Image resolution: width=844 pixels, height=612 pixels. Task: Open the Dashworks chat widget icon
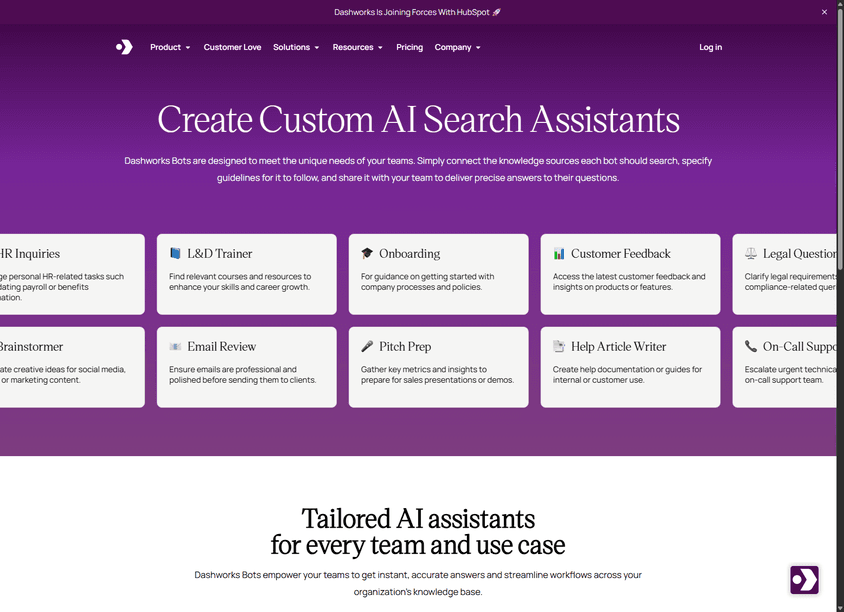click(x=804, y=580)
